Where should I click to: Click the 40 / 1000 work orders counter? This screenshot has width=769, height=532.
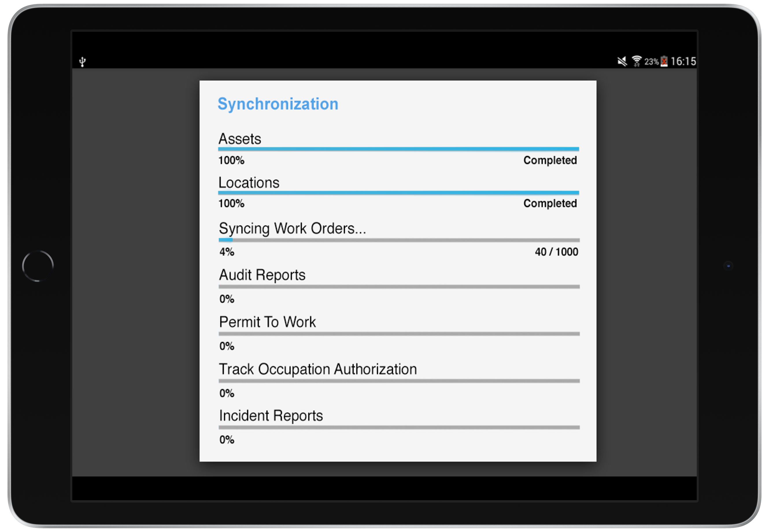coord(556,252)
